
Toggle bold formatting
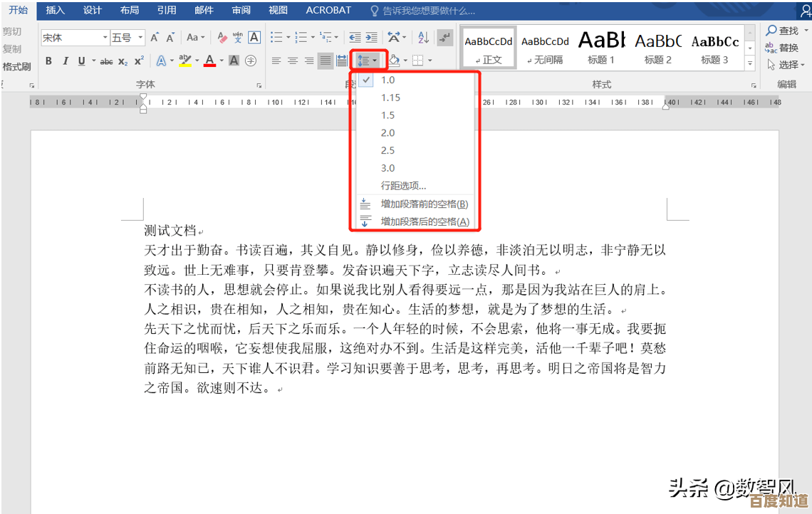(x=49, y=61)
